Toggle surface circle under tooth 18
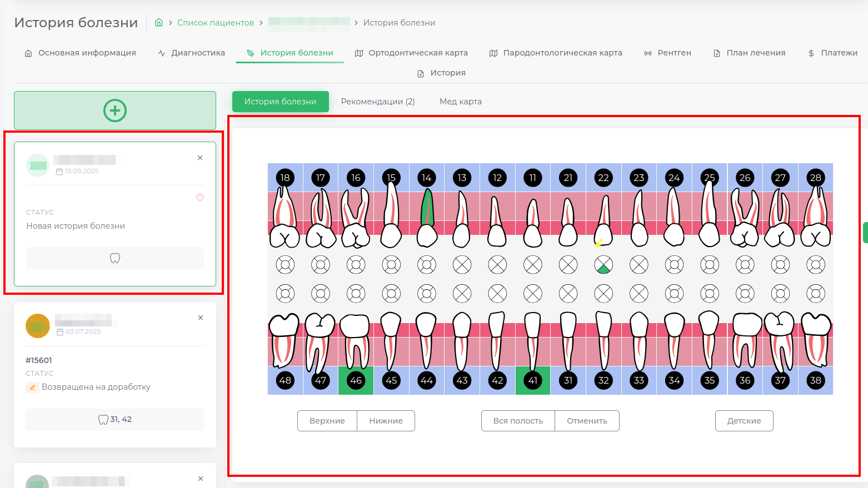This screenshot has width=868, height=488. pos(285,265)
